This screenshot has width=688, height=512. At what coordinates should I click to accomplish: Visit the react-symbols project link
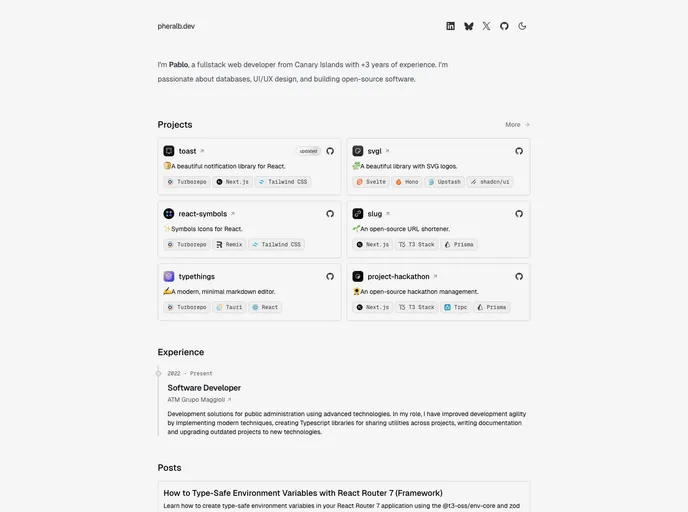[x=207, y=214]
